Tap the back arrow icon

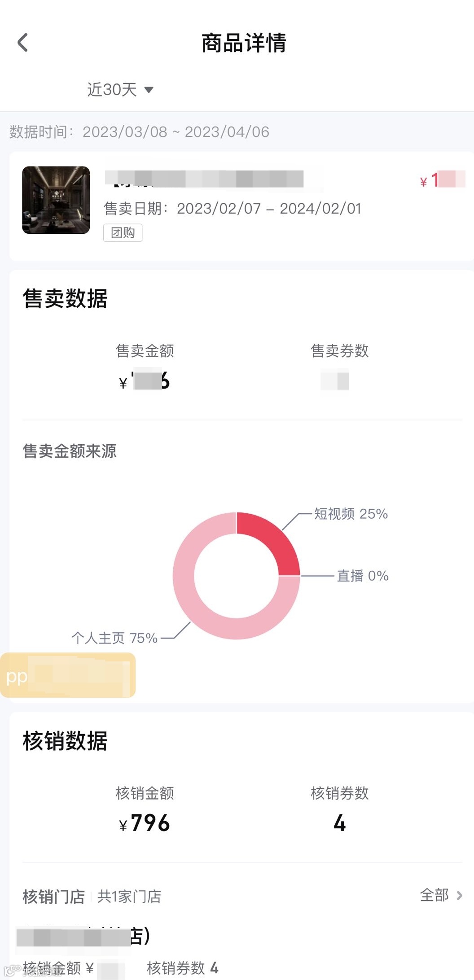click(x=23, y=43)
